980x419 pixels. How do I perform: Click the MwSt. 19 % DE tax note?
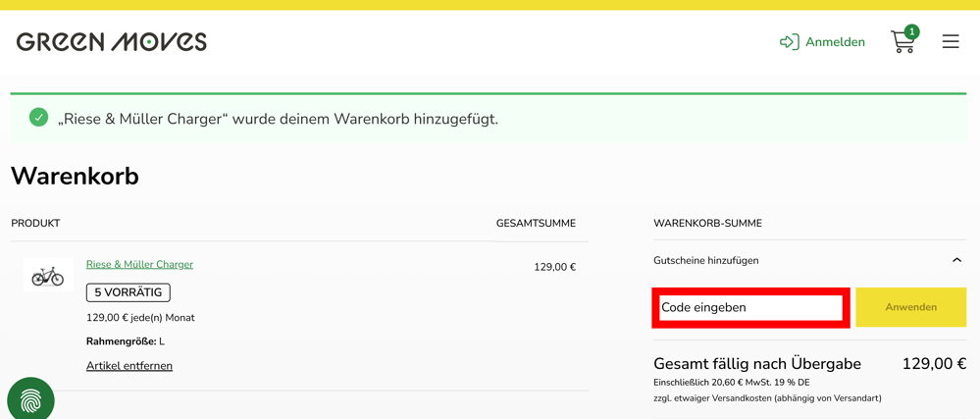[x=732, y=382]
